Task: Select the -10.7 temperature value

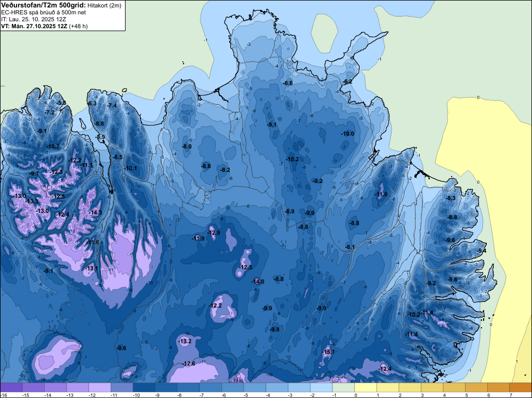Action: 53,146
